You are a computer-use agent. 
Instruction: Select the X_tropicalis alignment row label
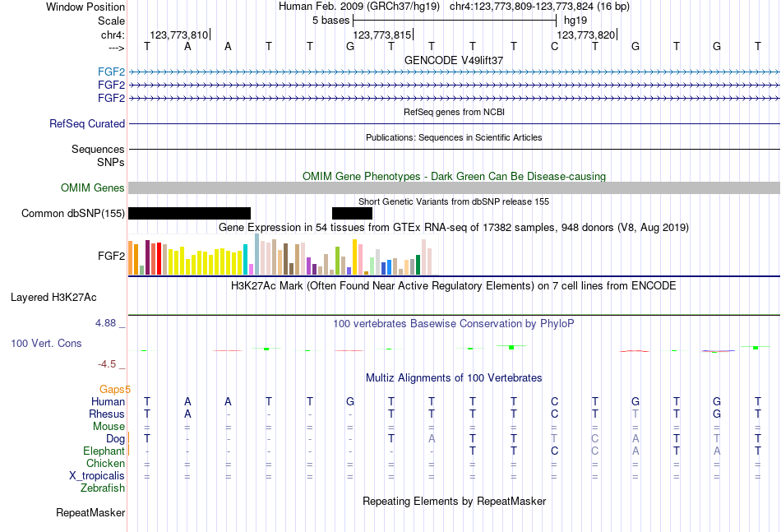[x=97, y=476]
